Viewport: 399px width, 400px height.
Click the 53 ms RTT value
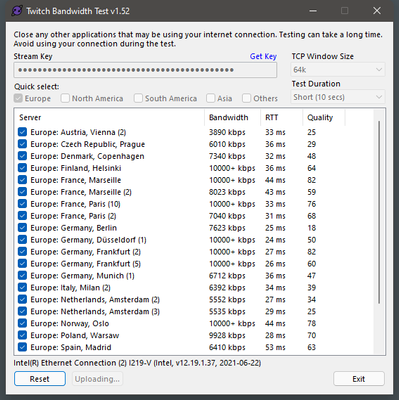(275, 347)
